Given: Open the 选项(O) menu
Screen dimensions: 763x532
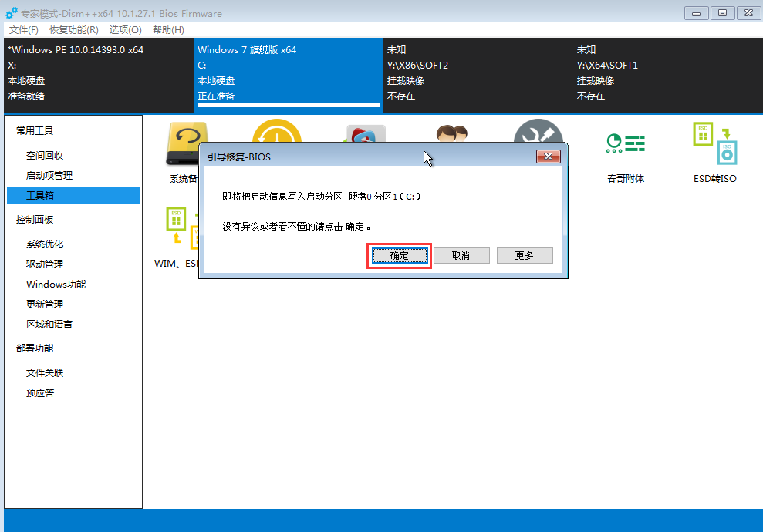Looking at the screenshot, I should [126, 30].
